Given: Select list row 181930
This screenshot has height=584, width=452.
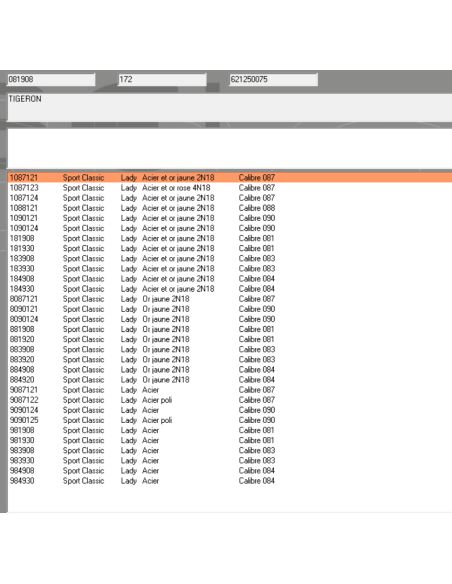Looking at the screenshot, I should [230, 248].
